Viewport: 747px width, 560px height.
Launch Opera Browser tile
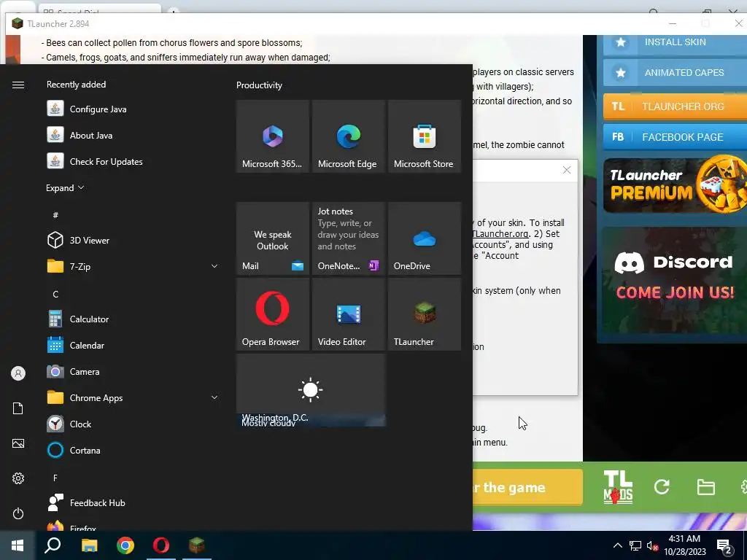pos(273,314)
